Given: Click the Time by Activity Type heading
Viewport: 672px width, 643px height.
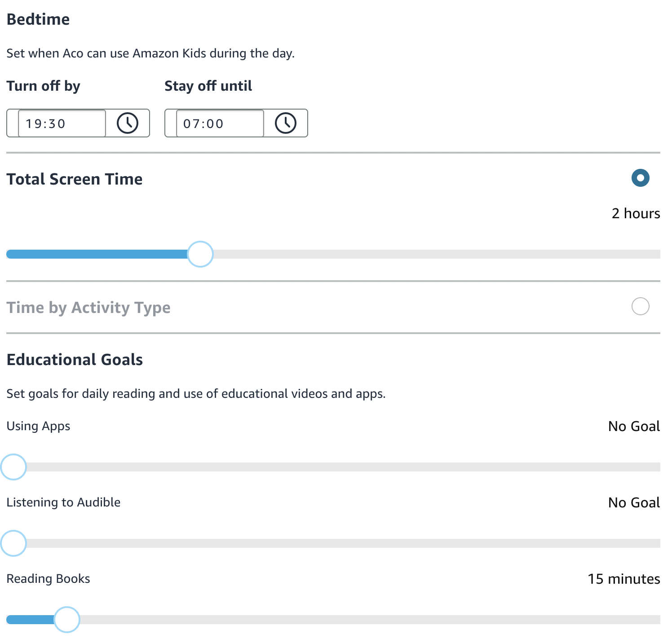Looking at the screenshot, I should 88,308.
